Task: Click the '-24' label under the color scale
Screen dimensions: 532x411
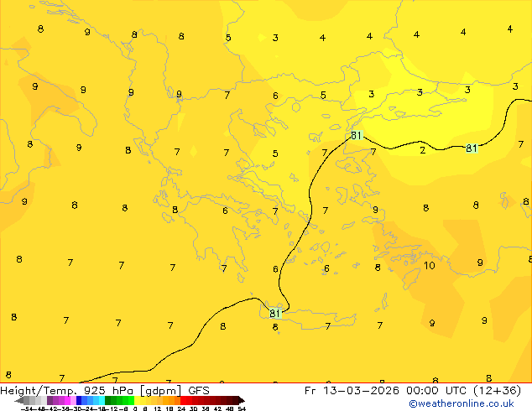Action: click(88, 409)
